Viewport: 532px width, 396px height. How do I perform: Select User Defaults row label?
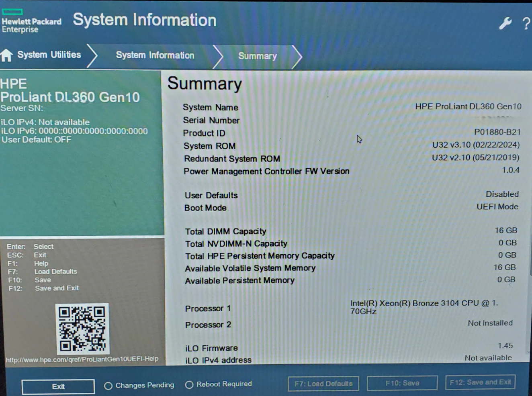pos(211,195)
